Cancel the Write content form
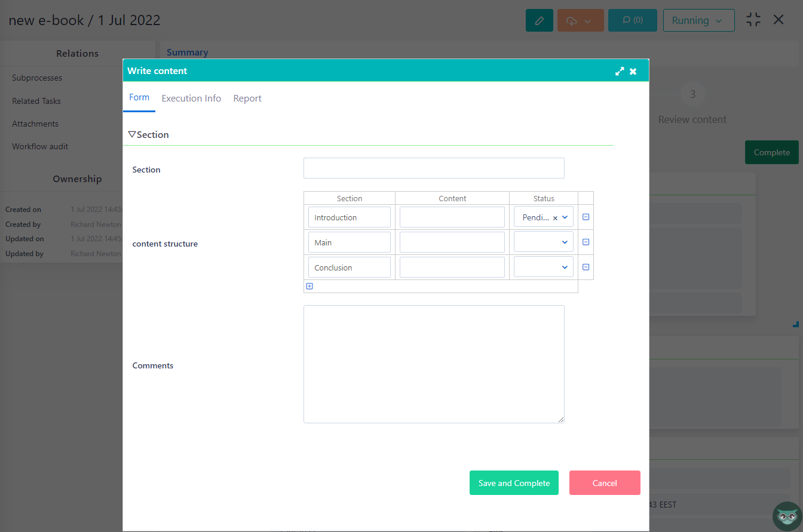803x532 pixels. pos(605,482)
